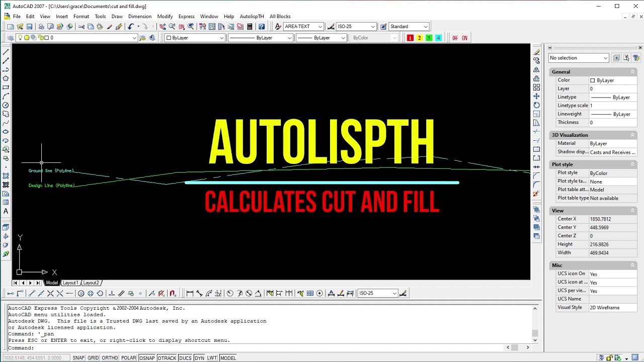Screen dimensions: 644x362
Task: Toggle SNAP mode in status bar
Action: coord(78,358)
